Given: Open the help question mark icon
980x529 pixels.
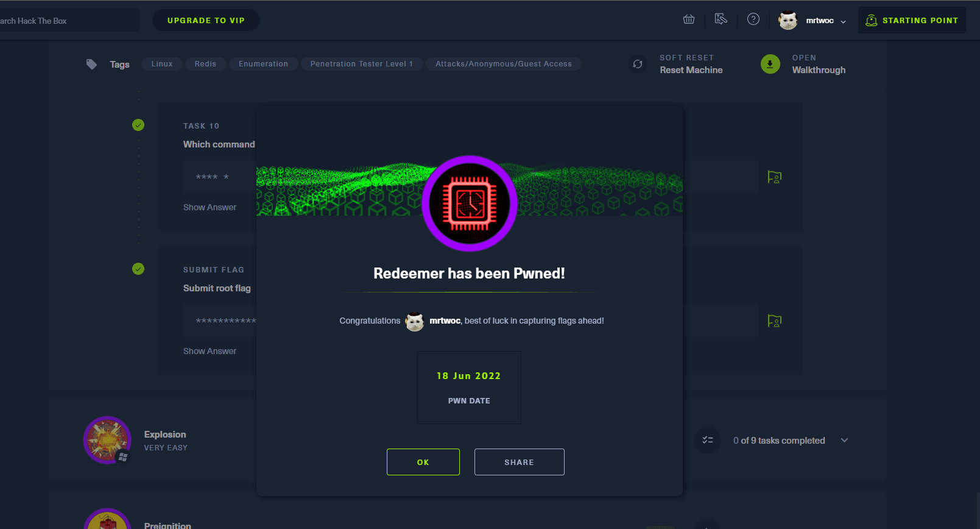Looking at the screenshot, I should click(x=753, y=20).
